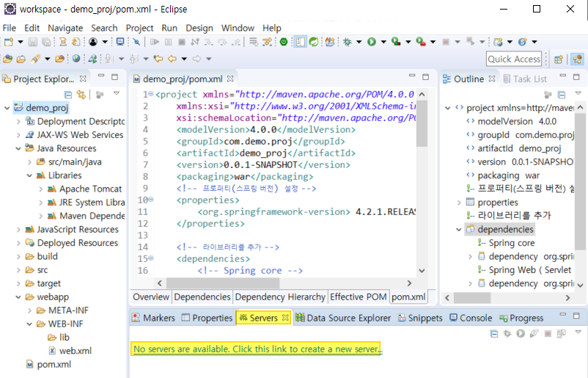This screenshot has height=378, width=588.
Task: Open the Run button dropdown arrow
Action: tap(383, 42)
